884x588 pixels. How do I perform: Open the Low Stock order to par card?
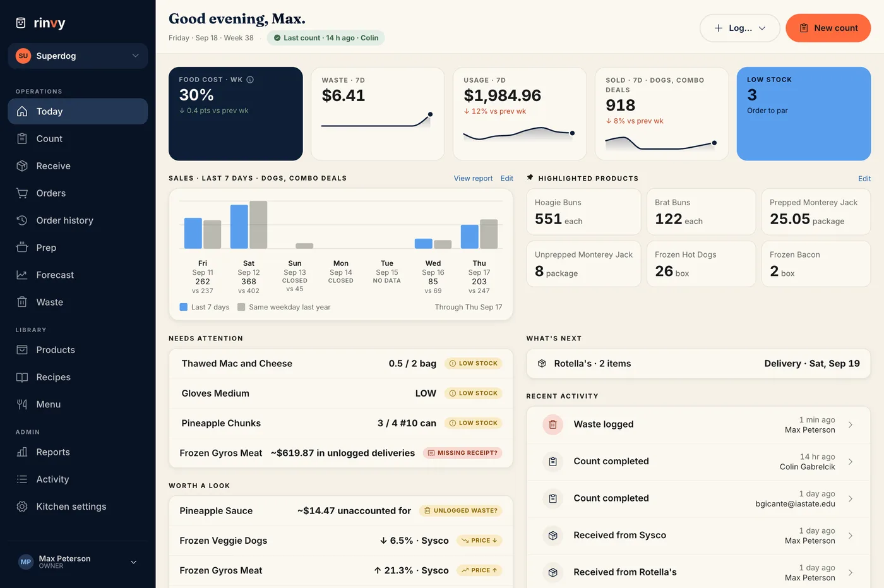coord(804,114)
